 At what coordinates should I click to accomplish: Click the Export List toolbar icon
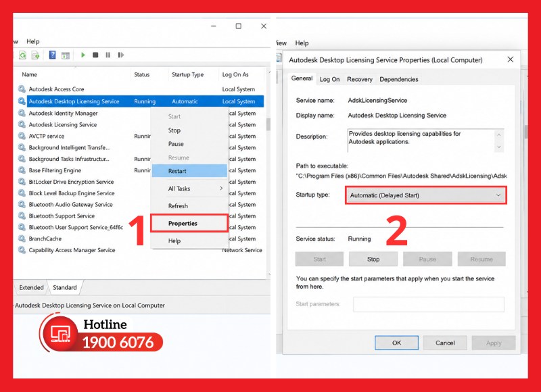(36, 55)
